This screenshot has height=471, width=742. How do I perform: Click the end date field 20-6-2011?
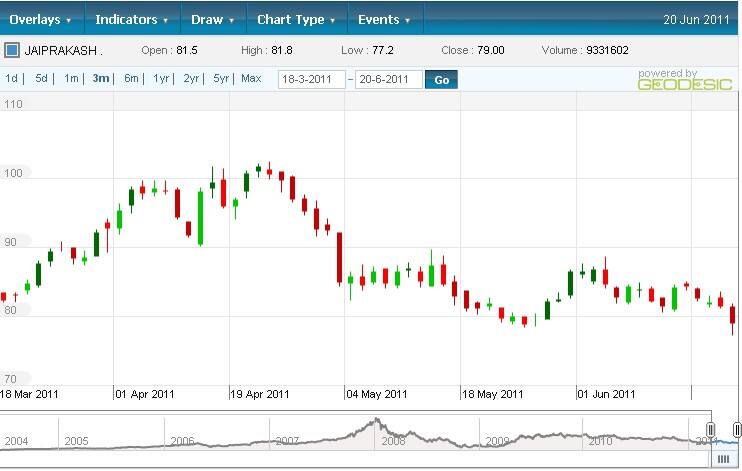pos(388,79)
